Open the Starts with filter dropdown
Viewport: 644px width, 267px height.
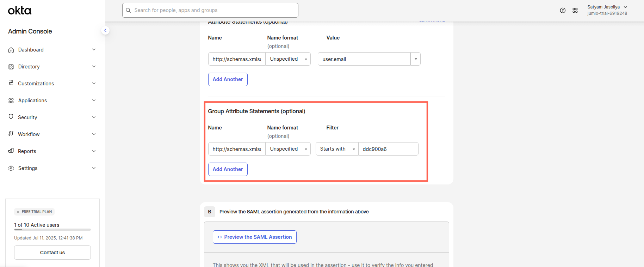pos(337,149)
